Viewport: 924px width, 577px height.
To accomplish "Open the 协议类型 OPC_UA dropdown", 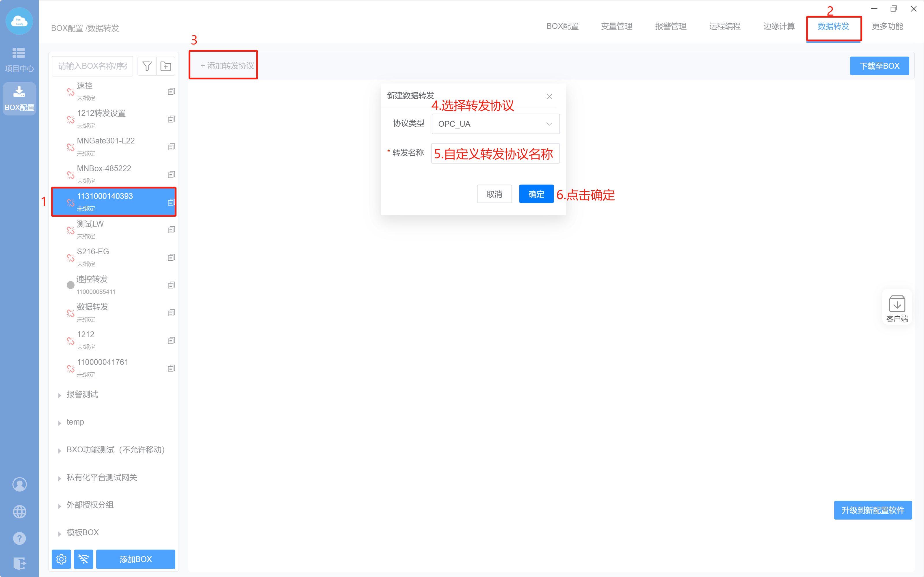I will point(495,124).
